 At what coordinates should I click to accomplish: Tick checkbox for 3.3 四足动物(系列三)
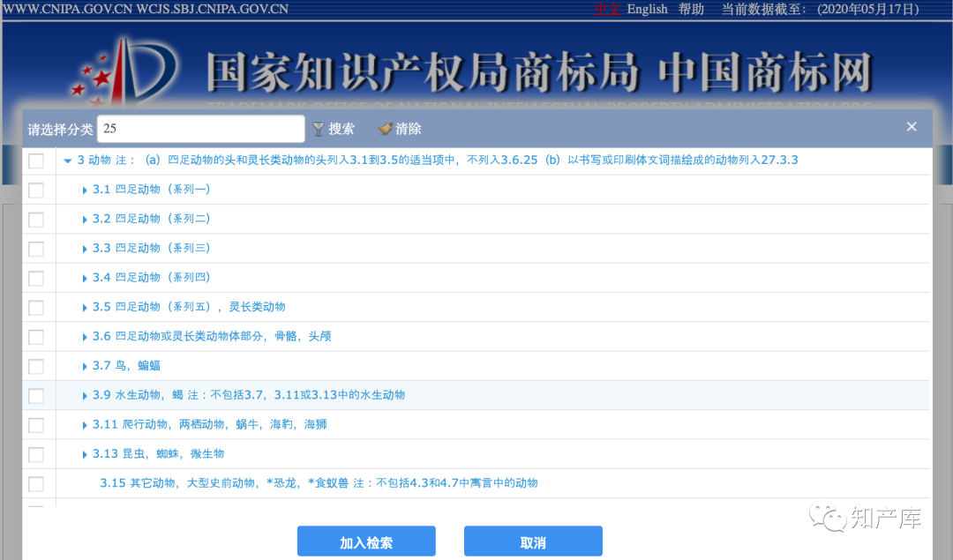(x=36, y=249)
